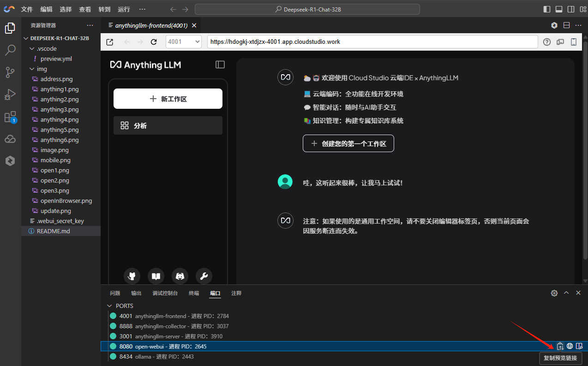Click the preview back arrow
The height and width of the screenshot is (366, 588).
point(127,42)
